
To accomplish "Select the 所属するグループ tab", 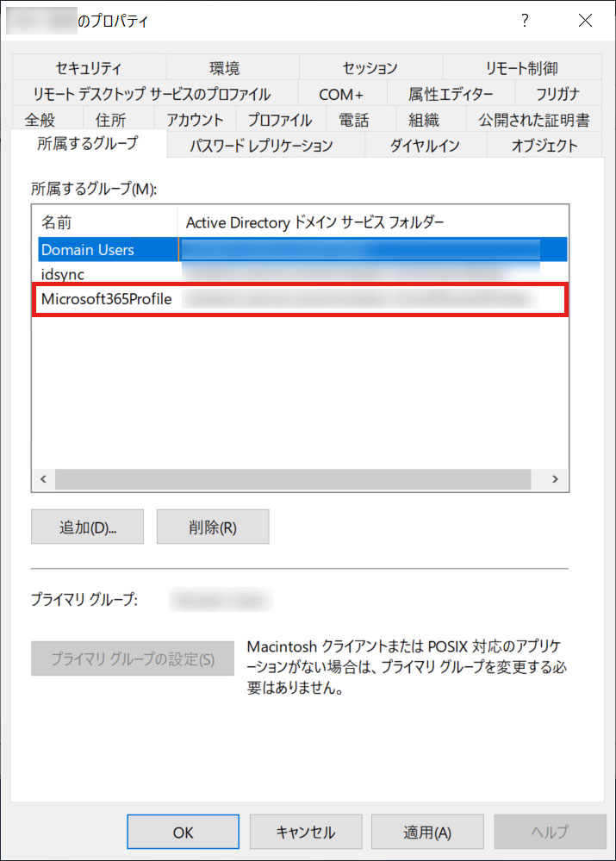I will (89, 143).
